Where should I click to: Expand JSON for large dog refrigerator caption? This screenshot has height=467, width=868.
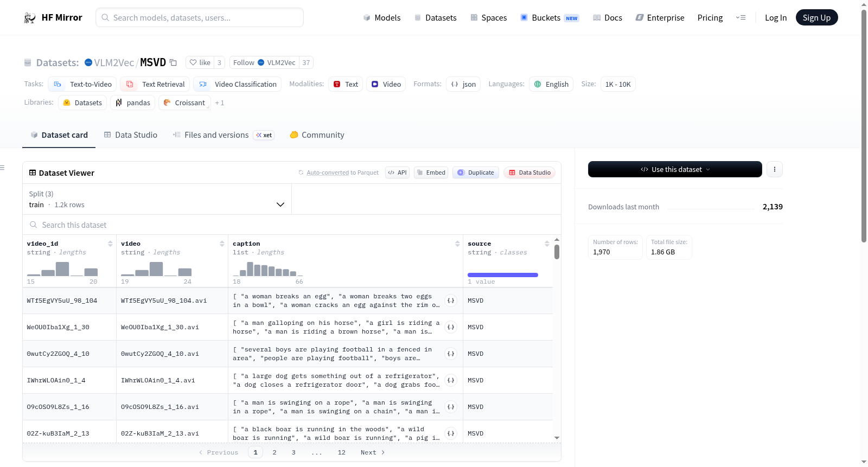[x=451, y=380]
